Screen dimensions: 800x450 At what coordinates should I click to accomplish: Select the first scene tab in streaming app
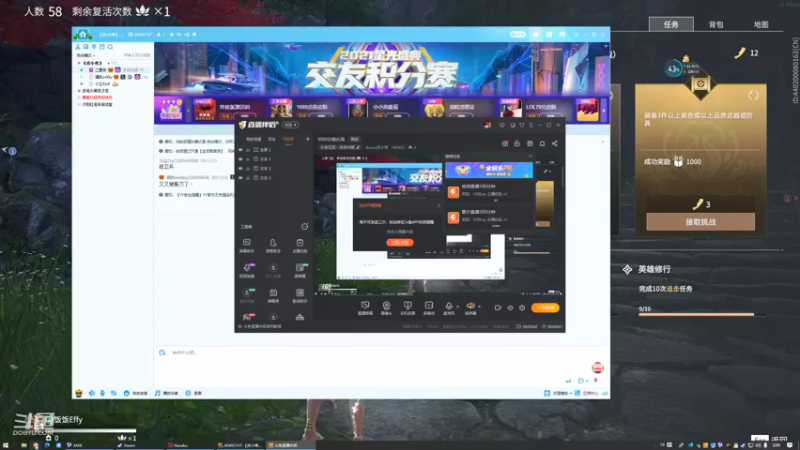coord(254,139)
